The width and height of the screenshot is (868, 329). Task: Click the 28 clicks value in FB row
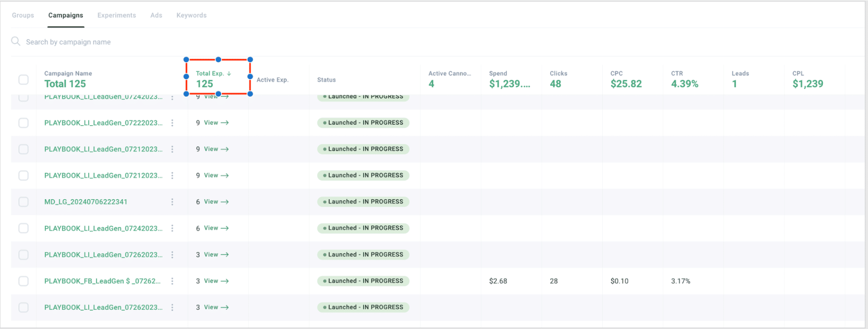coord(554,281)
